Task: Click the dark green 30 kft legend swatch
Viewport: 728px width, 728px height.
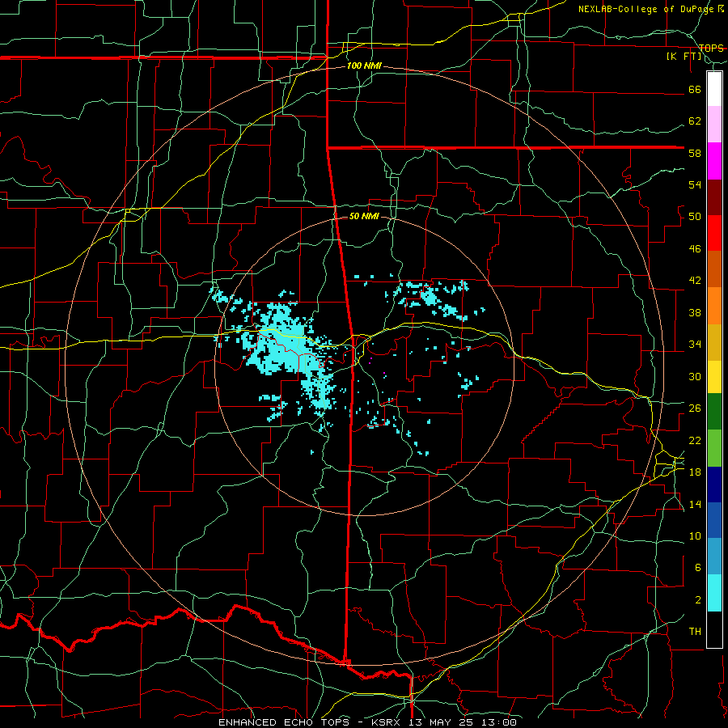Action: 714,412
